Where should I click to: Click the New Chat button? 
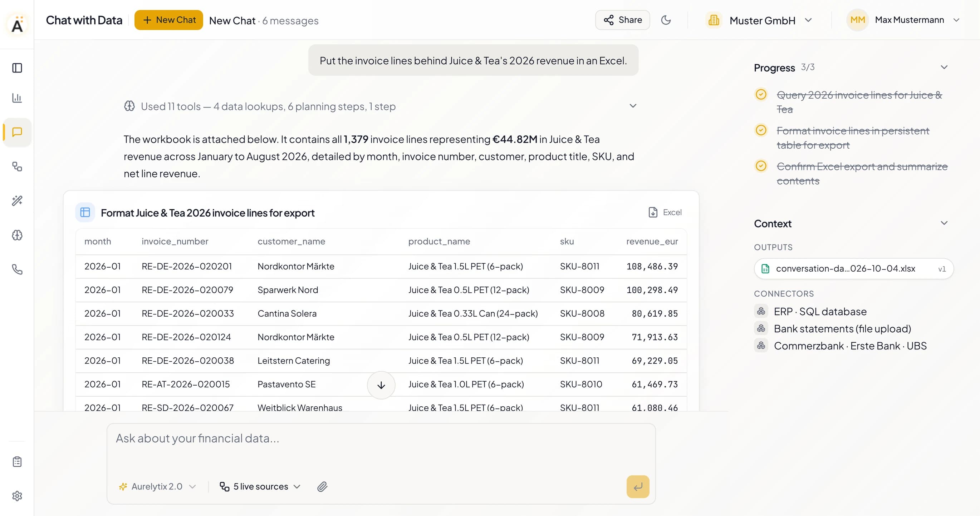(x=168, y=20)
